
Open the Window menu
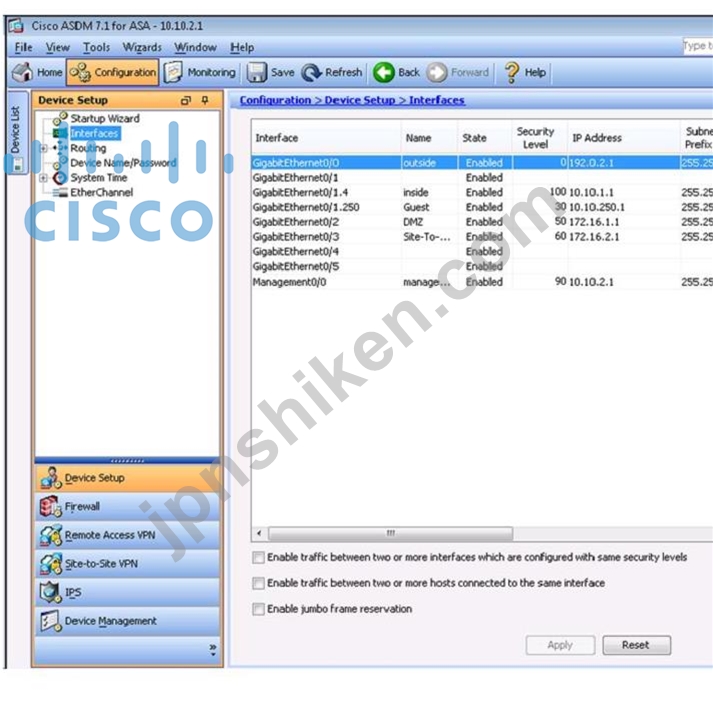coord(195,48)
